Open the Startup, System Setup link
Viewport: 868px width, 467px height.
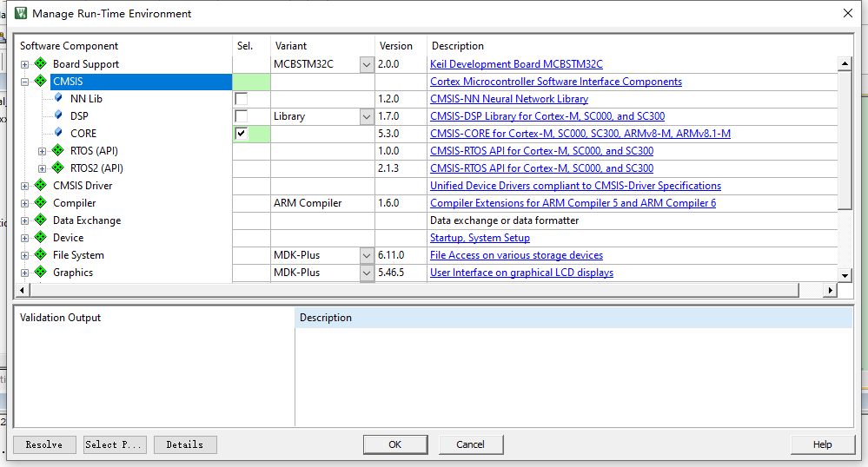[480, 238]
